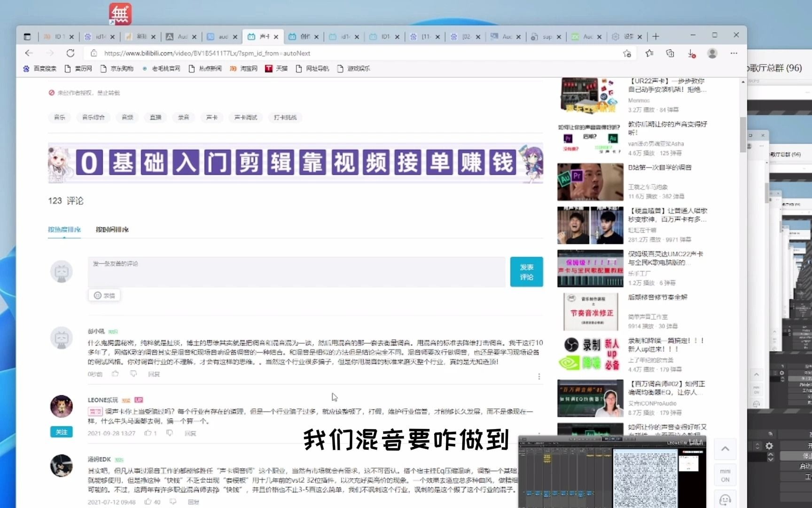Switch to the 创作 browser tab
The image size is (812, 508).
(304, 37)
